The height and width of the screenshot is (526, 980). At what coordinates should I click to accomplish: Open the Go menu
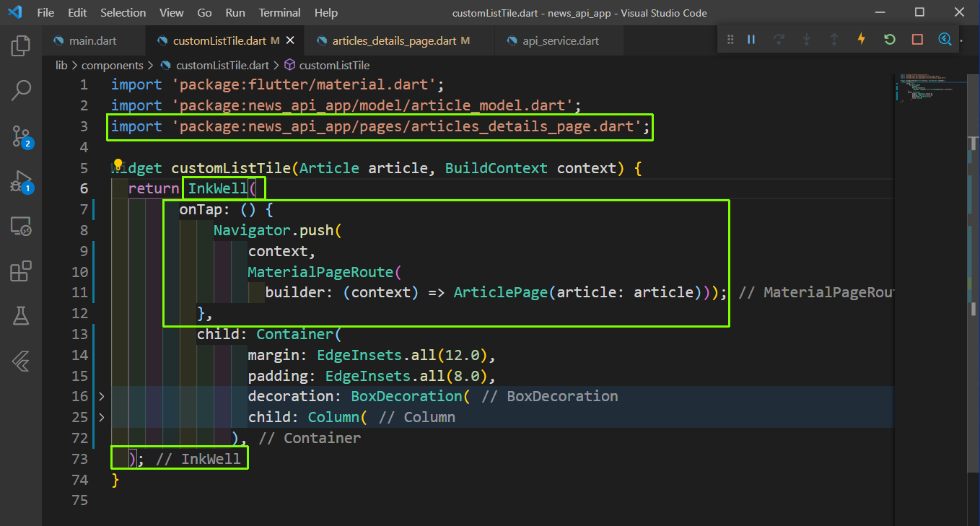[x=204, y=13]
